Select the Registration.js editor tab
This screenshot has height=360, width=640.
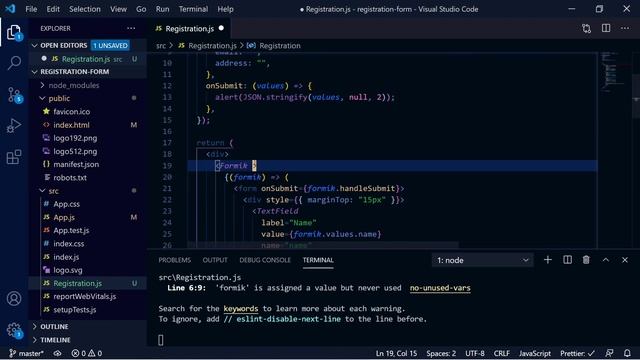pos(189,29)
